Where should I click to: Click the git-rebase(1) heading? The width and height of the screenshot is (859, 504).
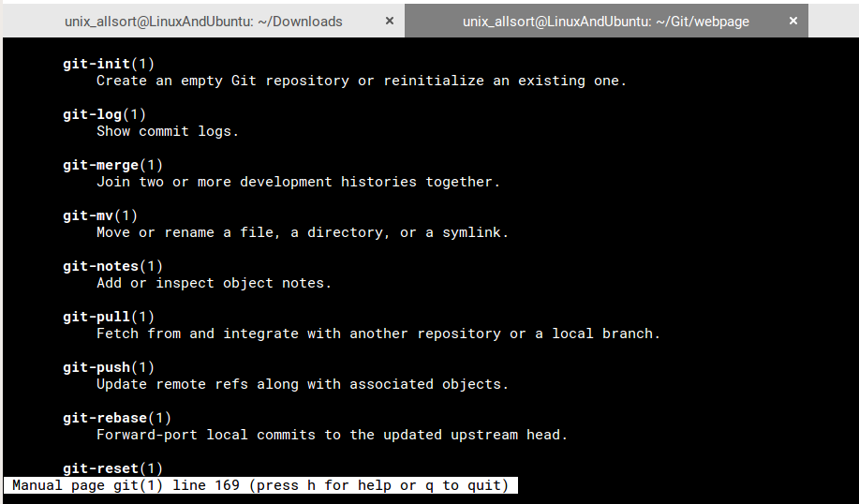pos(117,418)
